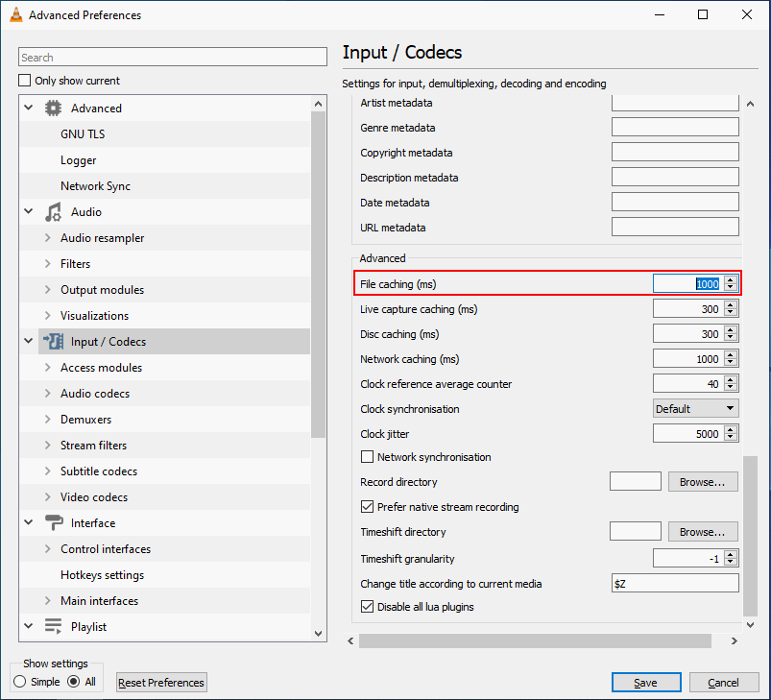Image resolution: width=771 pixels, height=700 pixels.
Task: Click tree panel vertical scrollbar thumb
Action: click(x=319, y=275)
